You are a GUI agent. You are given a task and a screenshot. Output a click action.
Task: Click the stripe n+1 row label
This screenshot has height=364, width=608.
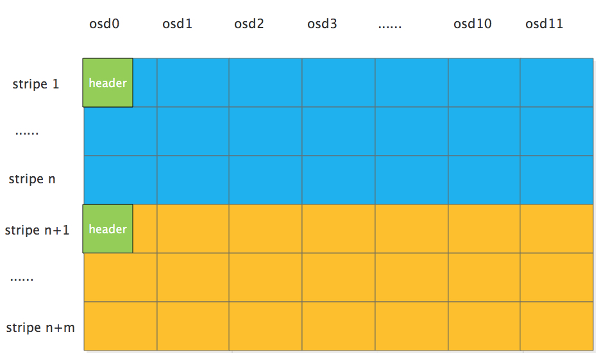coord(37,230)
